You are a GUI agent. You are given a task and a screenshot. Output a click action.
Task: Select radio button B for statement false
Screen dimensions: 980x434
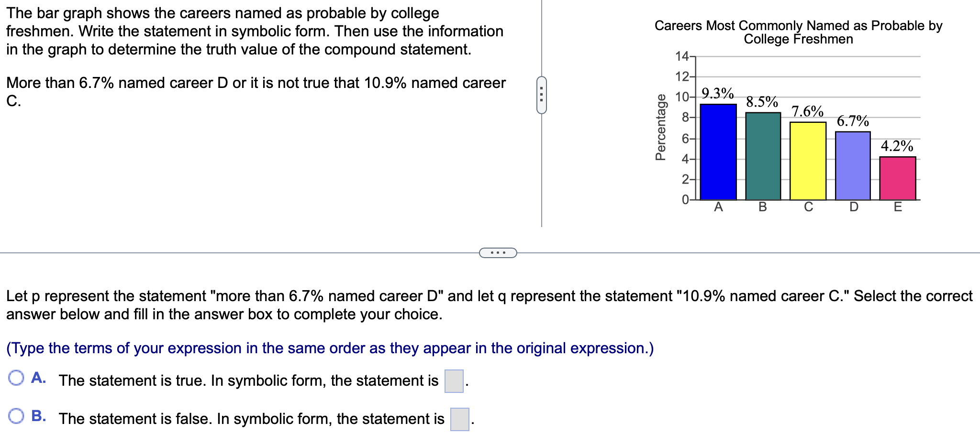point(16,415)
